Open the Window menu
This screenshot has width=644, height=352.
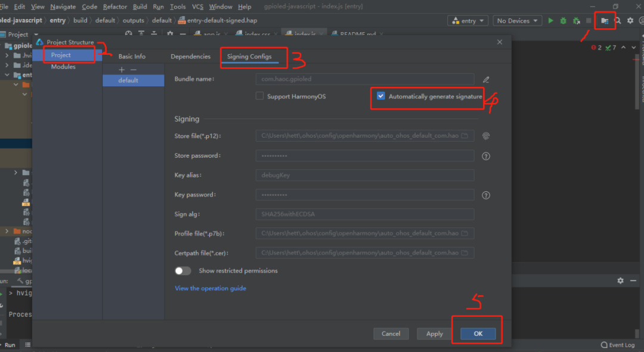click(x=221, y=7)
